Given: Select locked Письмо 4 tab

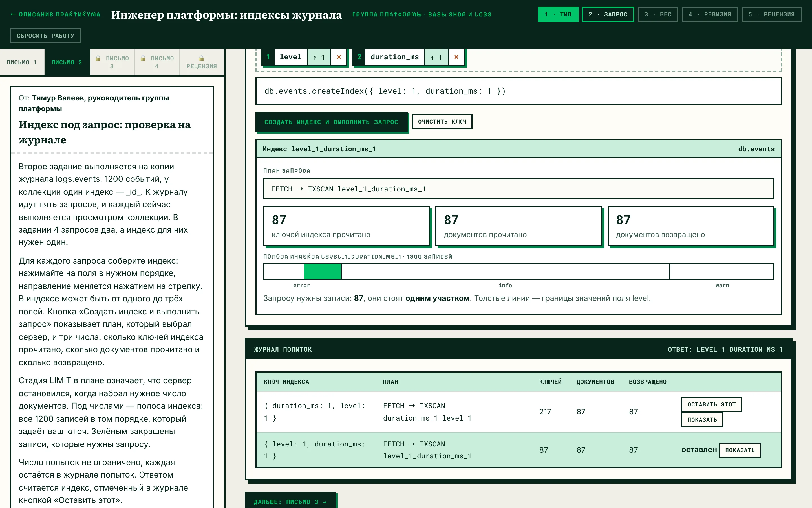Looking at the screenshot, I should pyautogui.click(x=157, y=62).
